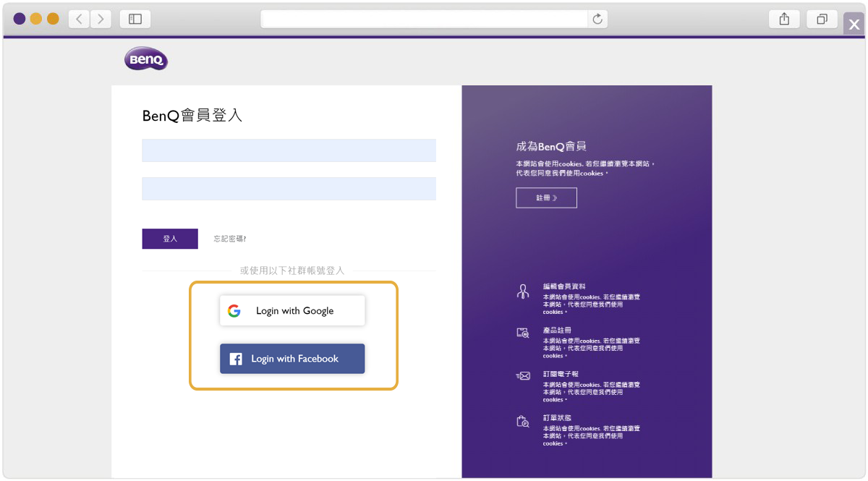Click the 或使用以下社群帳號登入 text
This screenshot has height=481, width=868.
tap(292, 271)
